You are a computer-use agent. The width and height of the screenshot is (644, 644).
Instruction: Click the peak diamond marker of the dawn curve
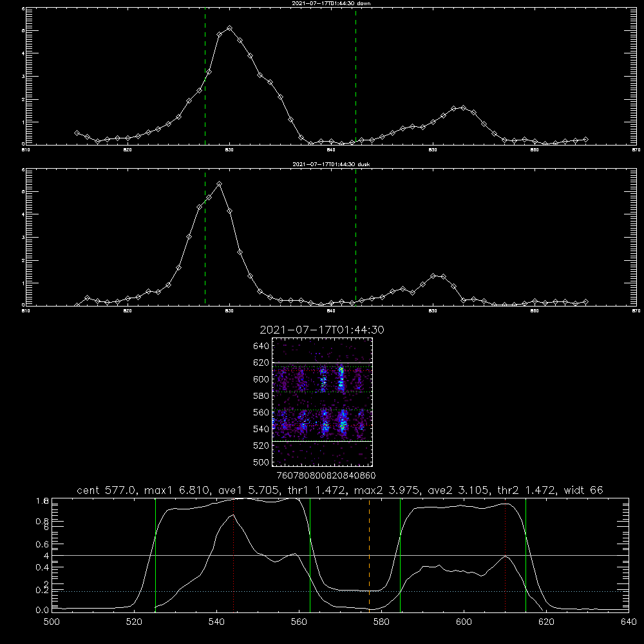[x=230, y=28]
